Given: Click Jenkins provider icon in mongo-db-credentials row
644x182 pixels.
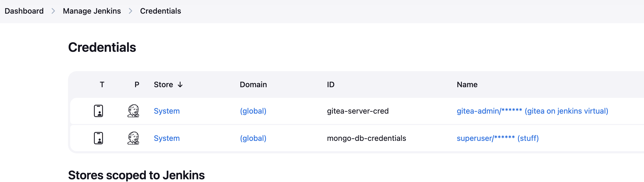Looking at the screenshot, I should click(x=133, y=138).
